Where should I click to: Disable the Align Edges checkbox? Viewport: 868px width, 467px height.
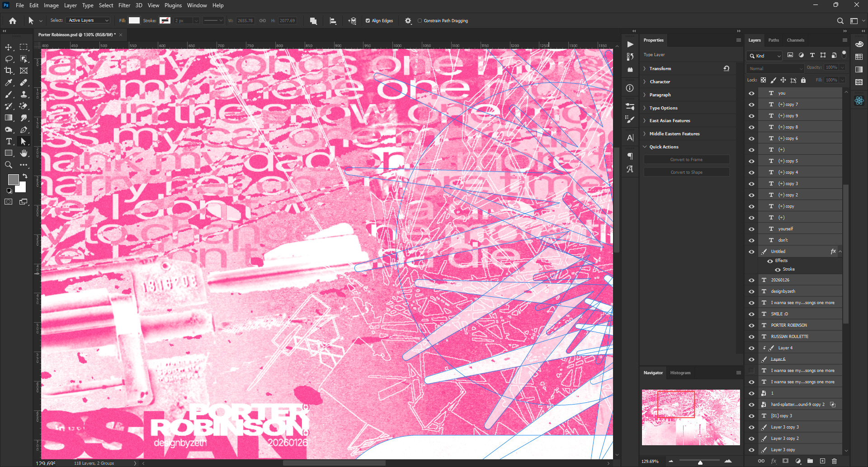(368, 21)
